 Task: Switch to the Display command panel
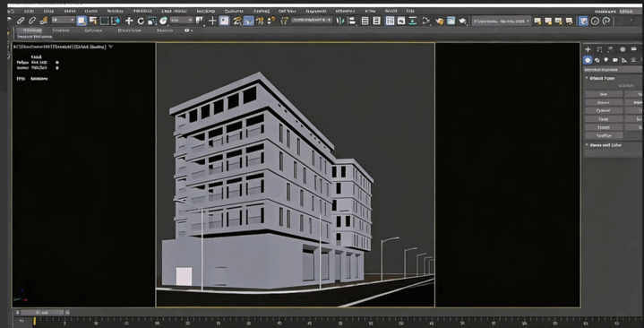[x=634, y=49]
